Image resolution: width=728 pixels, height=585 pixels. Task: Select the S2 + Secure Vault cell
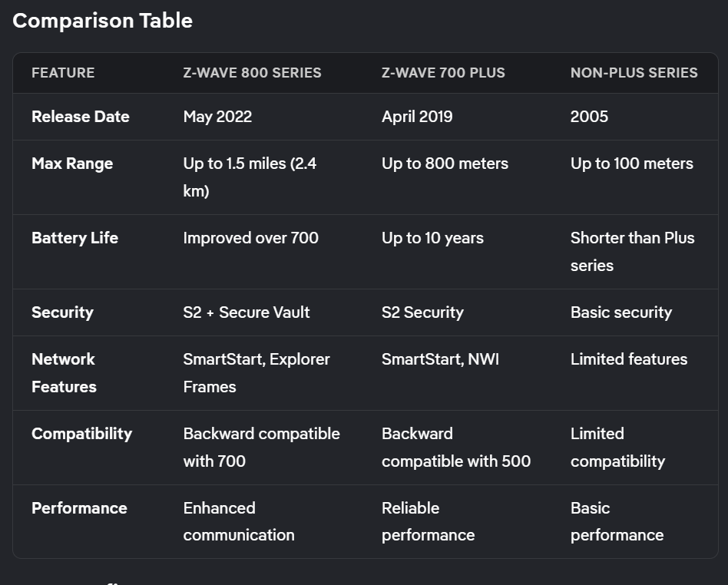[x=247, y=312]
